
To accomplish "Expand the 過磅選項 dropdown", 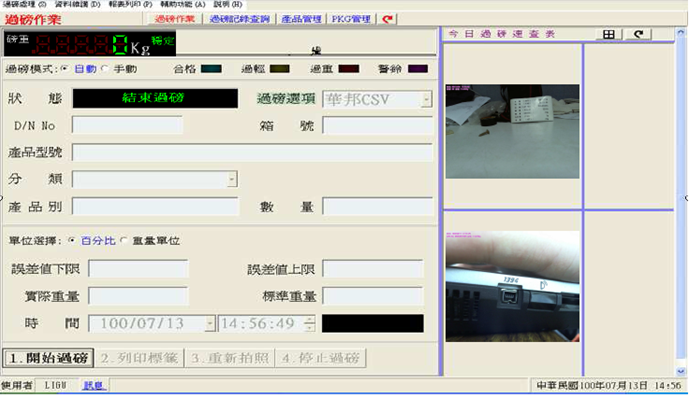I will [426, 100].
